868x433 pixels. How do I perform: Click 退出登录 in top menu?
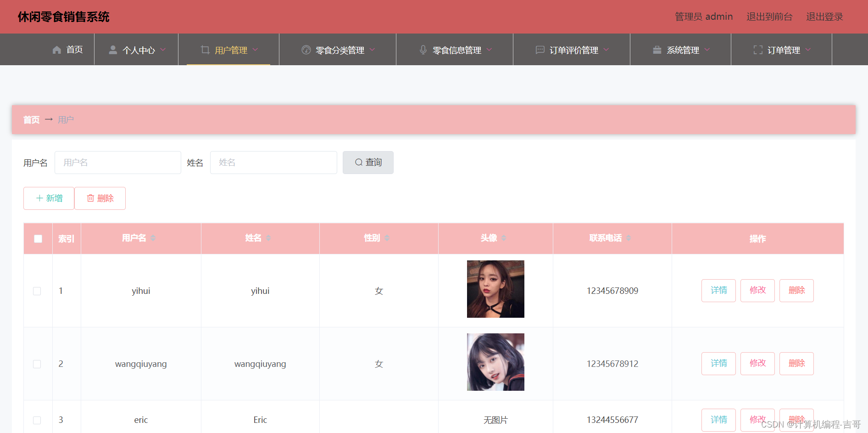tap(824, 17)
